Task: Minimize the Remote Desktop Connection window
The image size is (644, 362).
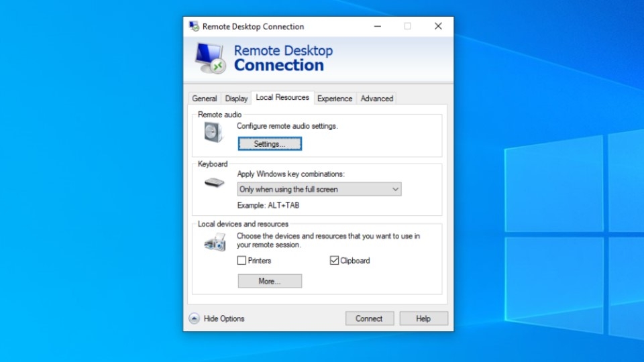Action: (378, 26)
